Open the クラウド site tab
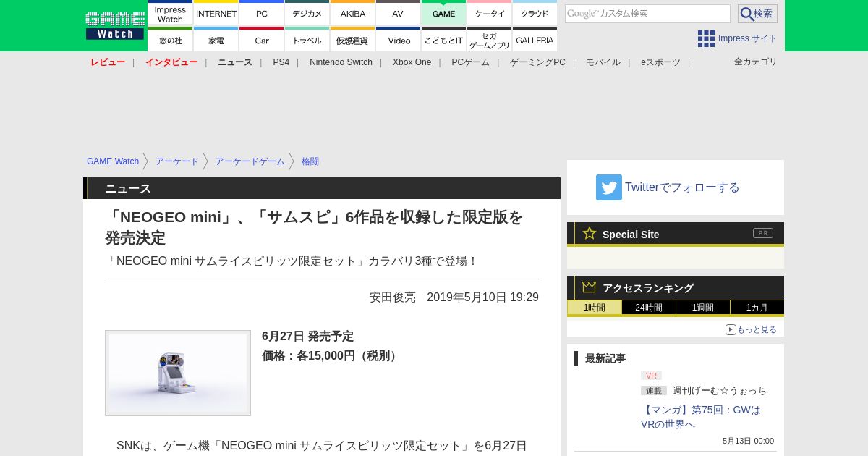Screen dimensions: 868x456 tap(535, 14)
